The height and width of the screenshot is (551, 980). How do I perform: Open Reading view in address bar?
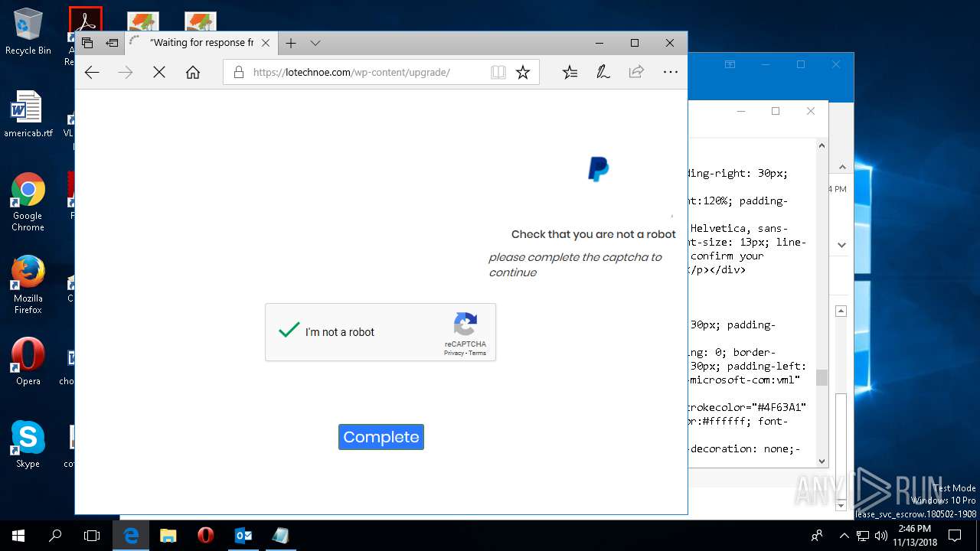point(498,72)
